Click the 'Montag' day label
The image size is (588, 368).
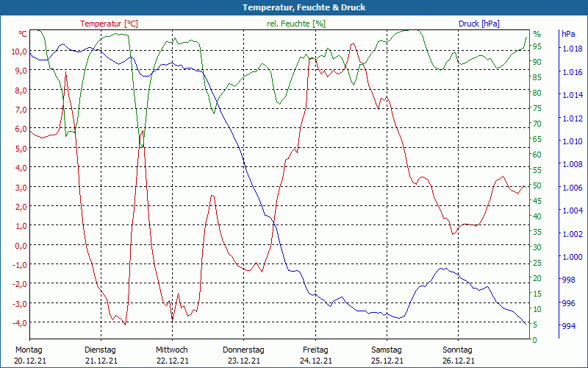coord(29,350)
